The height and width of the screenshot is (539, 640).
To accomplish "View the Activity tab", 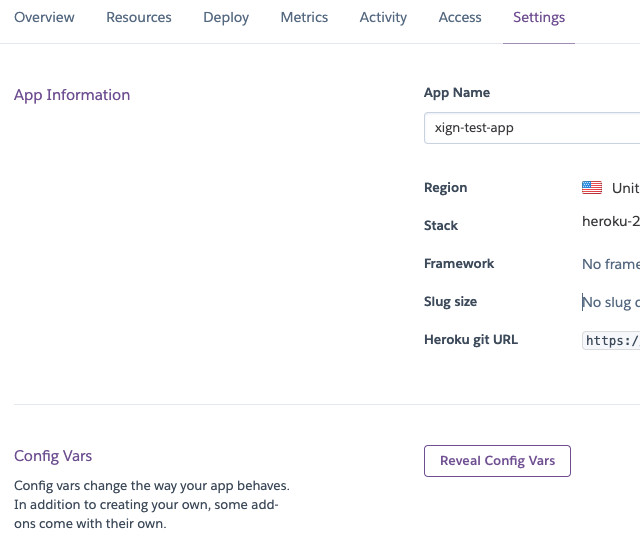I will (x=383, y=18).
